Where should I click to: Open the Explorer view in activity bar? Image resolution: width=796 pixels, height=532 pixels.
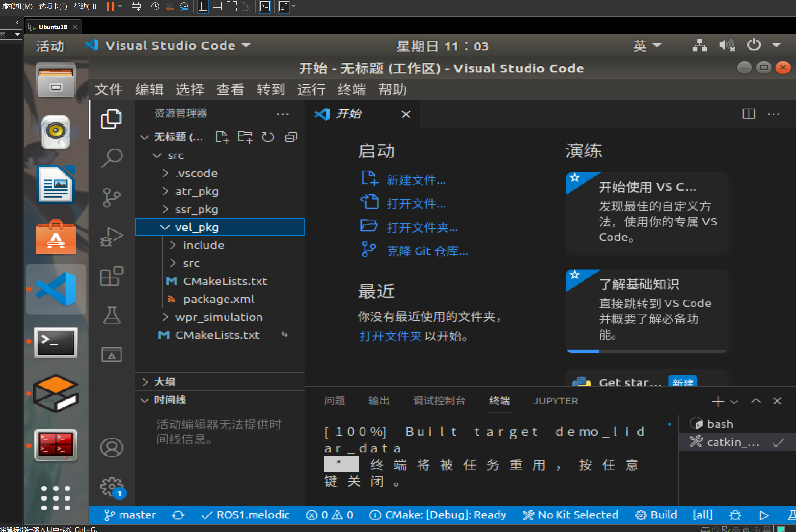pos(111,119)
